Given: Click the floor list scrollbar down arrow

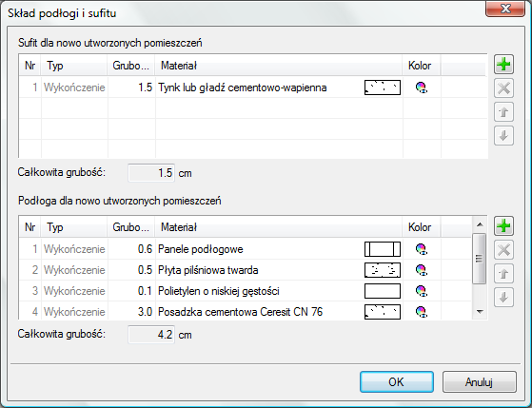Looking at the screenshot, I should coord(480,312).
